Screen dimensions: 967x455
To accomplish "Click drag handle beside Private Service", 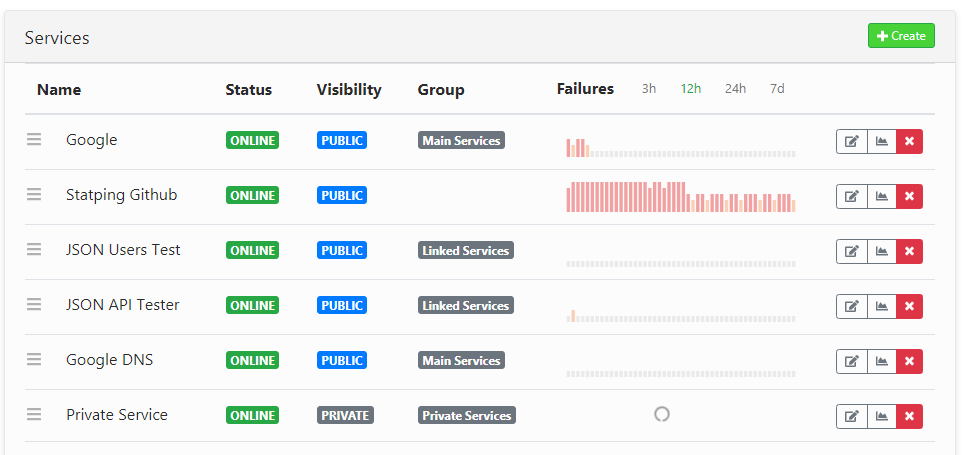I will coord(34,415).
